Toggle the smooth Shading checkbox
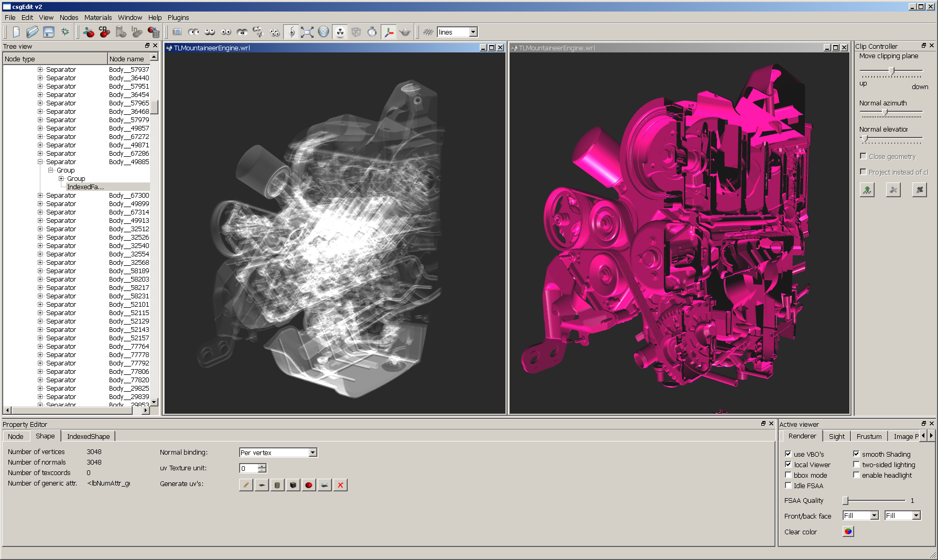 click(856, 454)
